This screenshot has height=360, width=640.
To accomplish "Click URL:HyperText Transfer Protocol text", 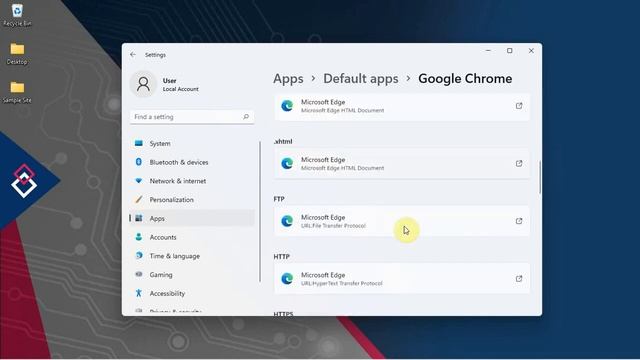I will 342,283.
